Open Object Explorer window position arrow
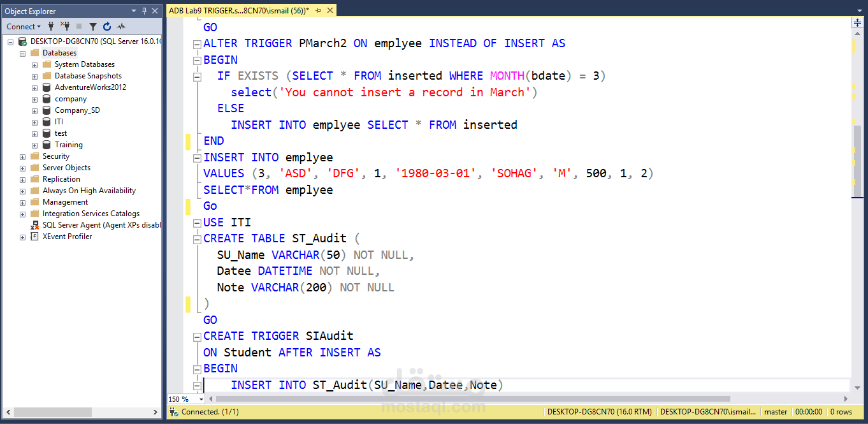Image resolution: width=868 pixels, height=424 pixels. point(134,11)
